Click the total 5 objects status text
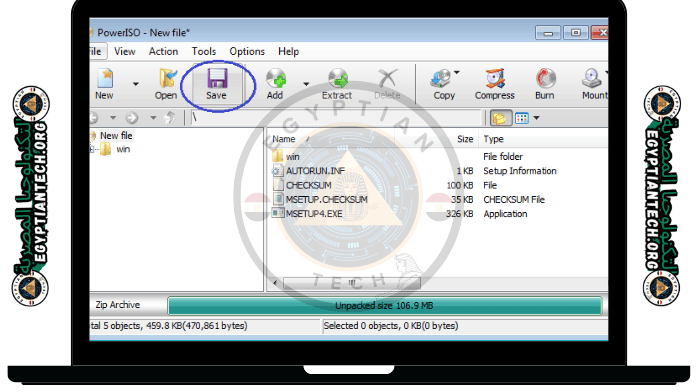The height and width of the screenshot is (392, 698). pos(169,326)
